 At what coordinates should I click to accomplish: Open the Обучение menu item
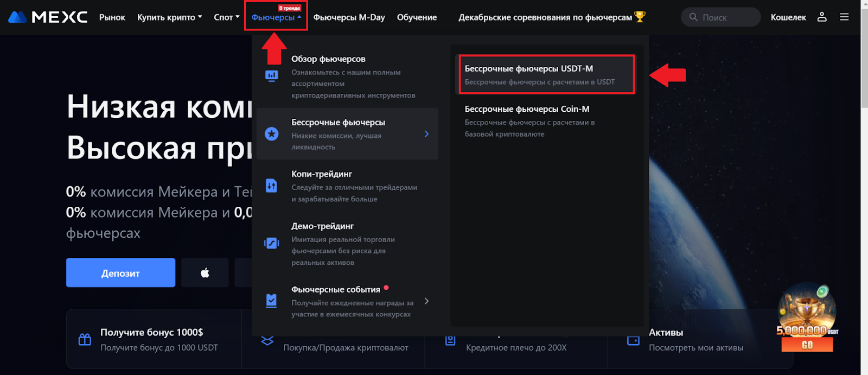[x=417, y=17]
